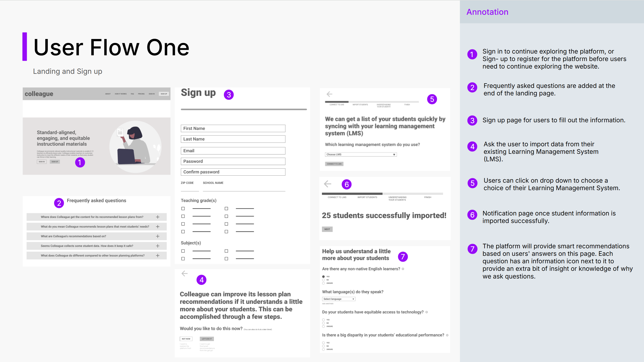The width and height of the screenshot is (644, 362).
Task: Select UNSURE for educational performance disparity
Action: (323, 349)
